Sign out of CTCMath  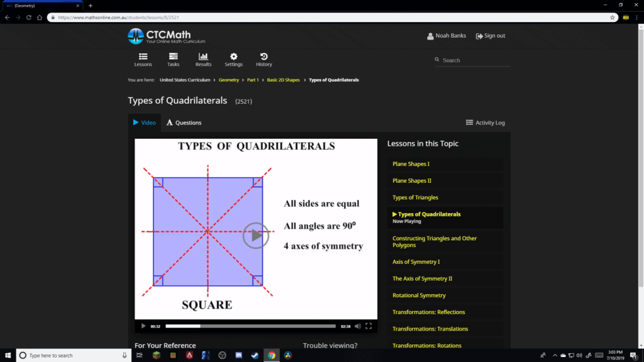click(x=491, y=36)
